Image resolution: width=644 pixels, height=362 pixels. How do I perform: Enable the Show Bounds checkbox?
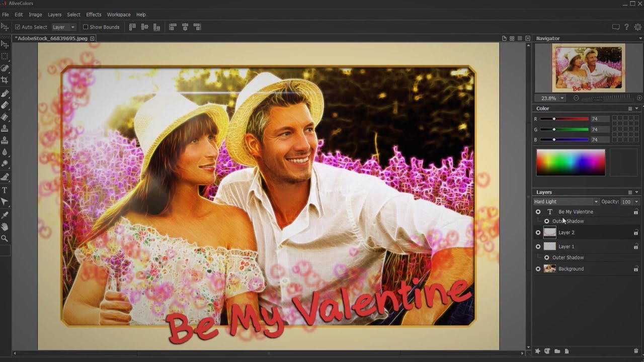(86, 27)
